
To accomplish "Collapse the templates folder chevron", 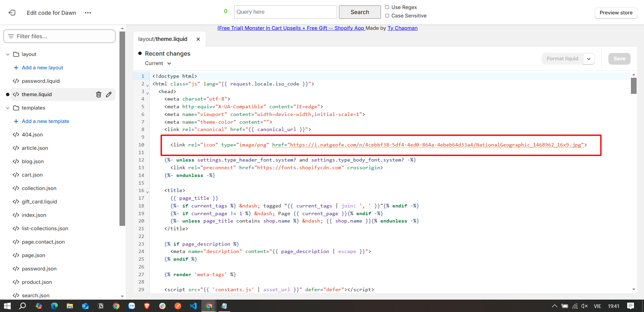I will pyautogui.click(x=8, y=108).
